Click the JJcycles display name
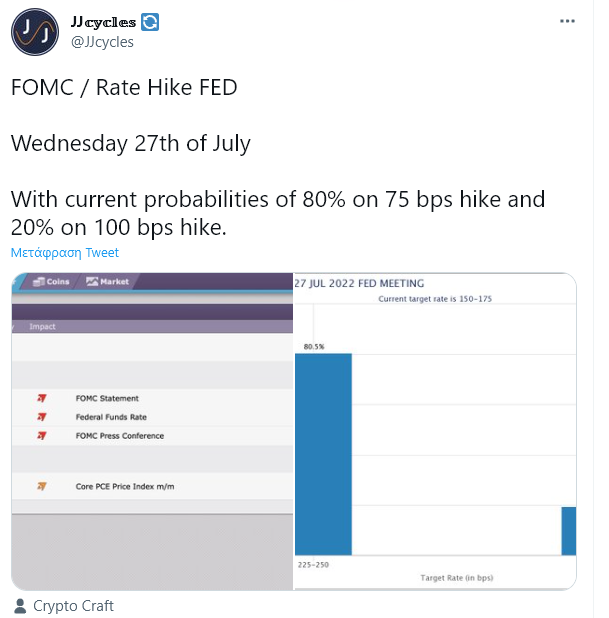The width and height of the screenshot is (609, 618). click(x=103, y=22)
